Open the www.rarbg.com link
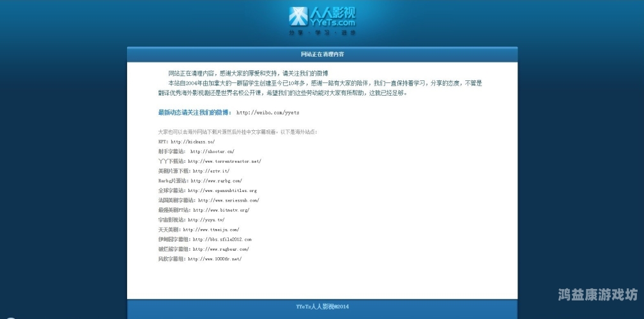The image size is (644, 319). [216, 181]
